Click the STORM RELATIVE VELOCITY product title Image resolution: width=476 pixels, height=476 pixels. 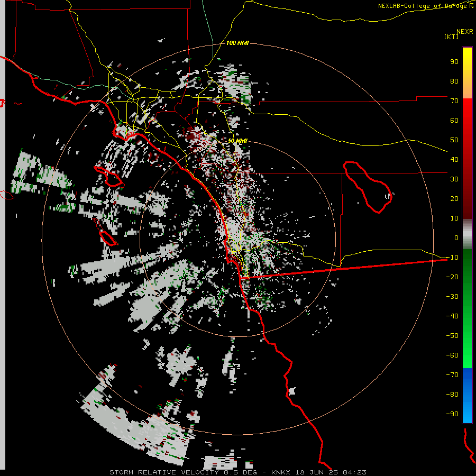164,472
